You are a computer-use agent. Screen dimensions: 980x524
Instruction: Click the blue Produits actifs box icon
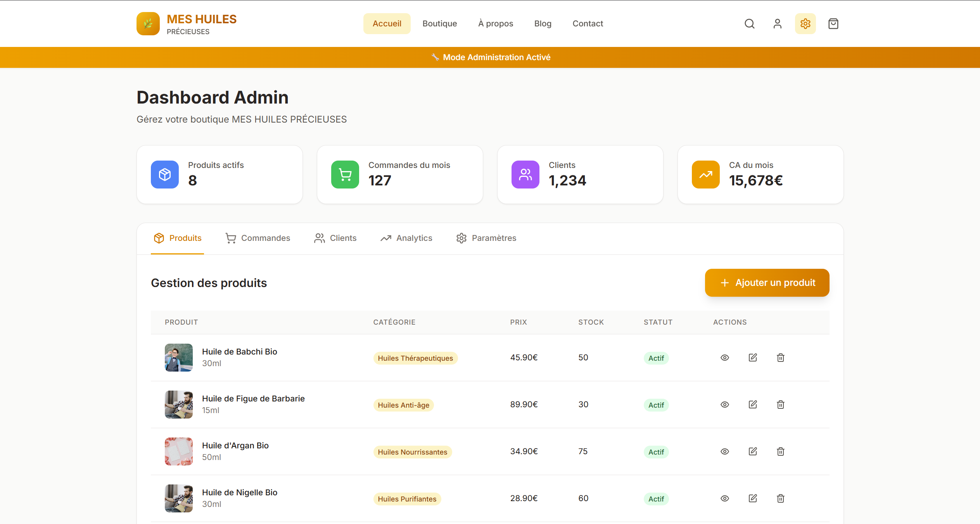[x=165, y=175]
